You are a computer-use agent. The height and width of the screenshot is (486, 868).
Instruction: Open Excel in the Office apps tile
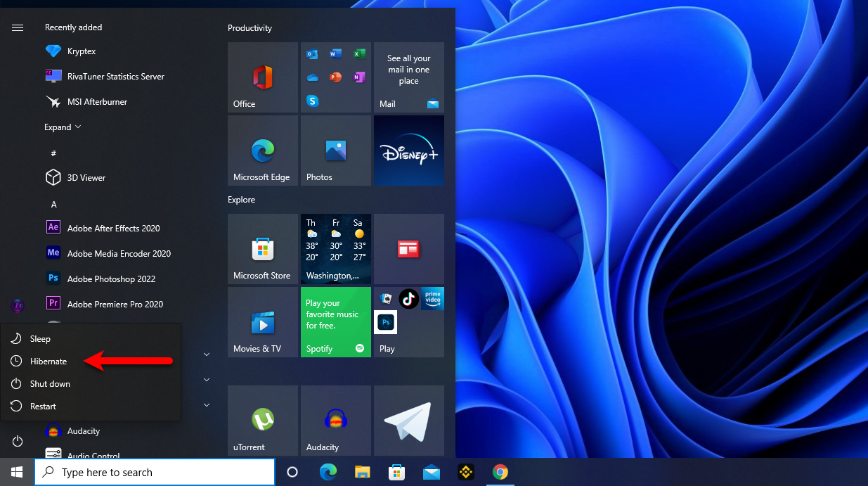(x=359, y=54)
